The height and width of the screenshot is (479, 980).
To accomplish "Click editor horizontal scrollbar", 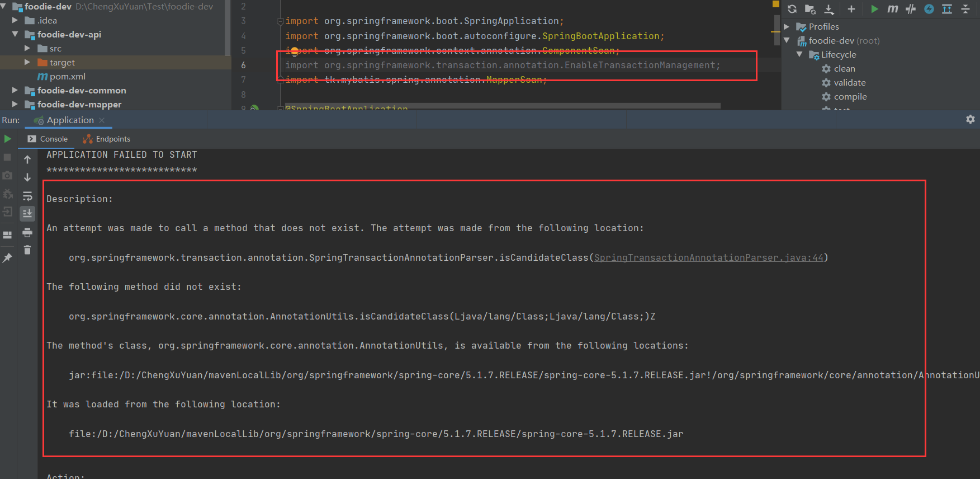I will point(503,106).
